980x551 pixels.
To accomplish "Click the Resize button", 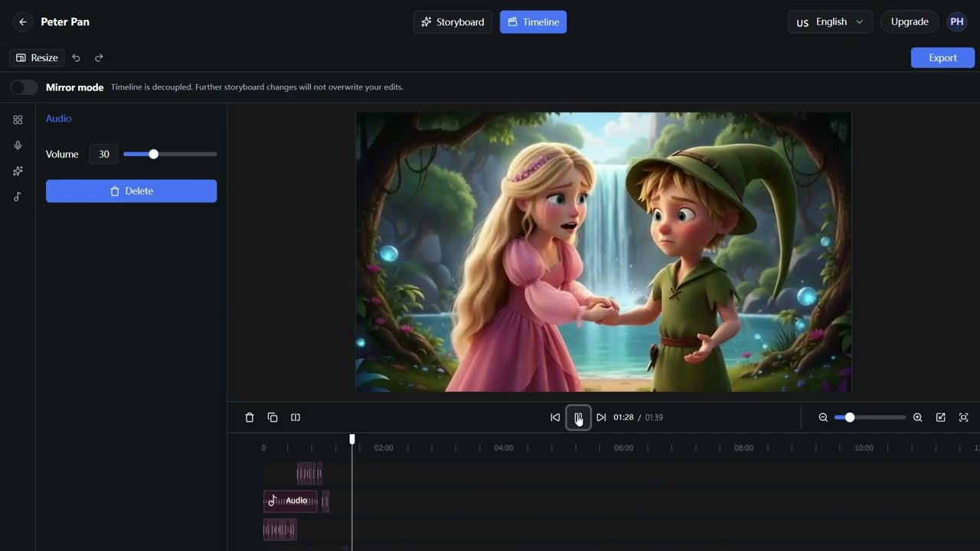I will (x=37, y=57).
